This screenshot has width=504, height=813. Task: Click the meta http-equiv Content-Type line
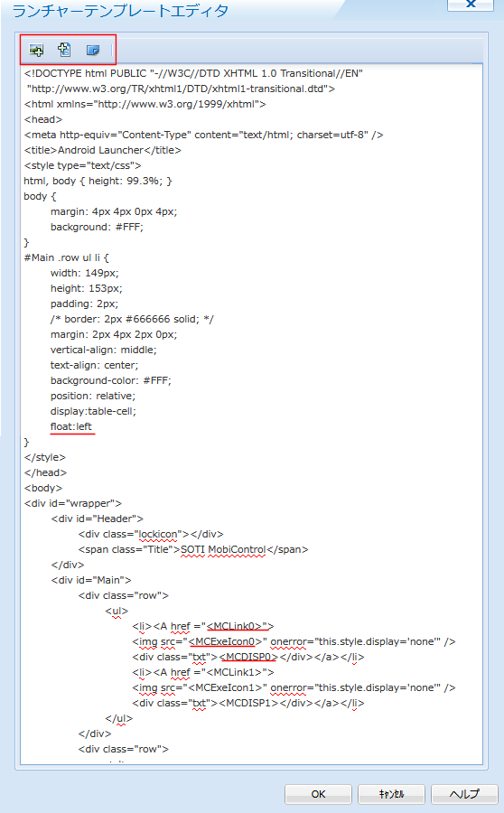(x=203, y=135)
